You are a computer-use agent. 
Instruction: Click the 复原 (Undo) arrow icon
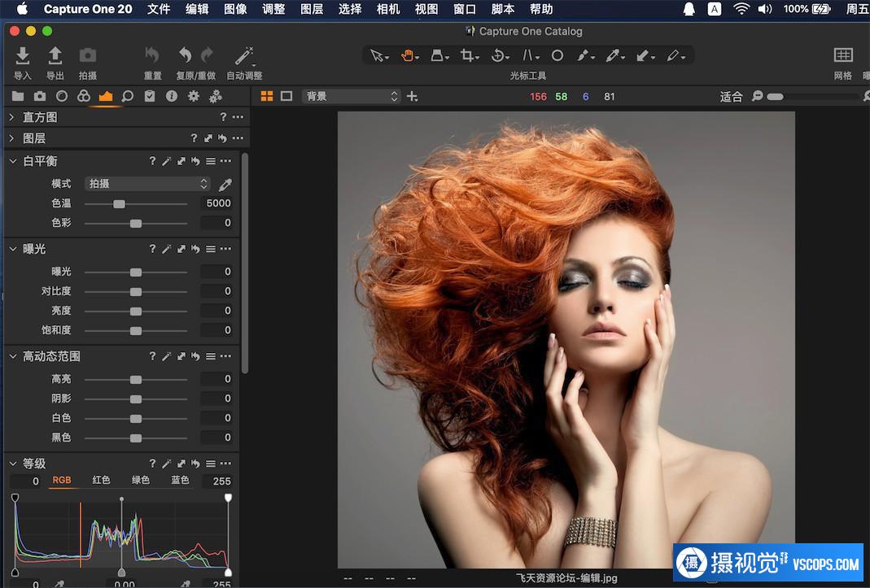185,55
